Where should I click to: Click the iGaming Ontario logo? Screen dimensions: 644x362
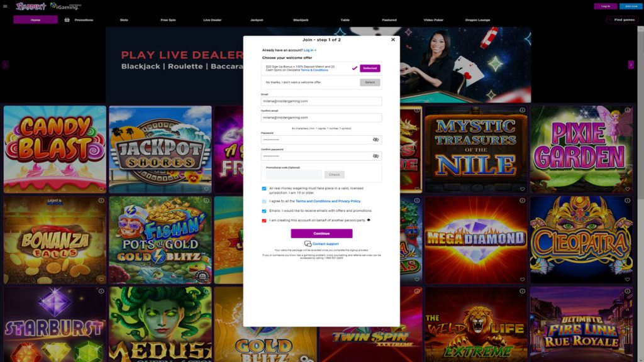[x=65, y=6]
